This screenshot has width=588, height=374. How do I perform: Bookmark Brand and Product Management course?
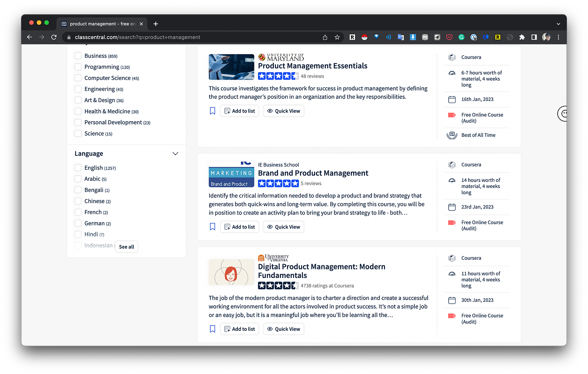click(212, 227)
